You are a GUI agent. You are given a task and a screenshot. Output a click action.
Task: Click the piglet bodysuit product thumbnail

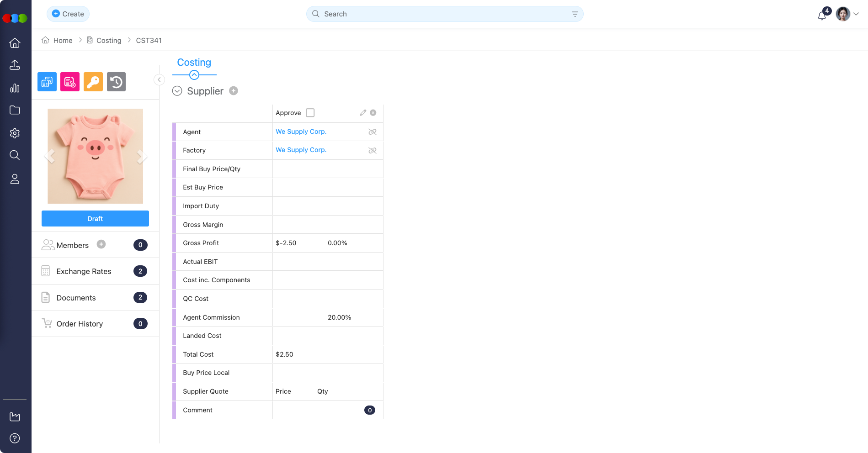(x=95, y=156)
